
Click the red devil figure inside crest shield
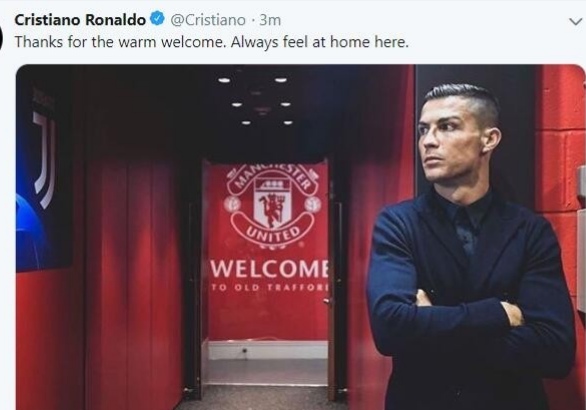(272, 209)
